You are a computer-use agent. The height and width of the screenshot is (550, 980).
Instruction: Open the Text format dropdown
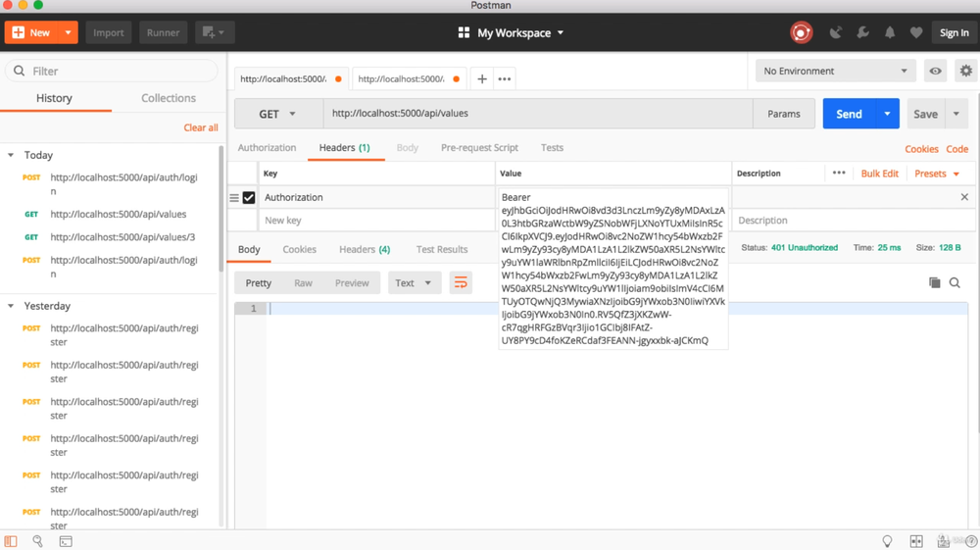(x=414, y=283)
